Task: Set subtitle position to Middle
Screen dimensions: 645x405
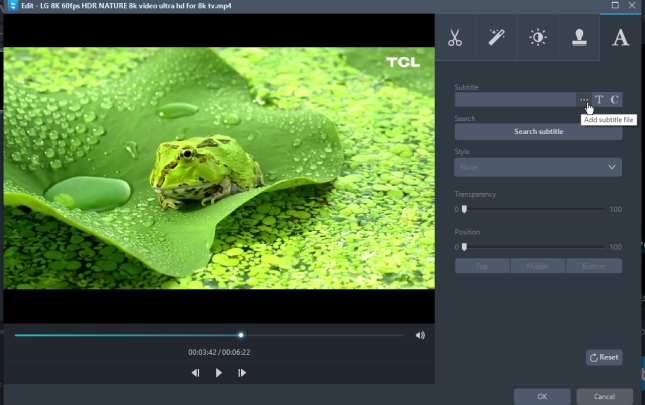Action: pyautogui.click(x=538, y=266)
